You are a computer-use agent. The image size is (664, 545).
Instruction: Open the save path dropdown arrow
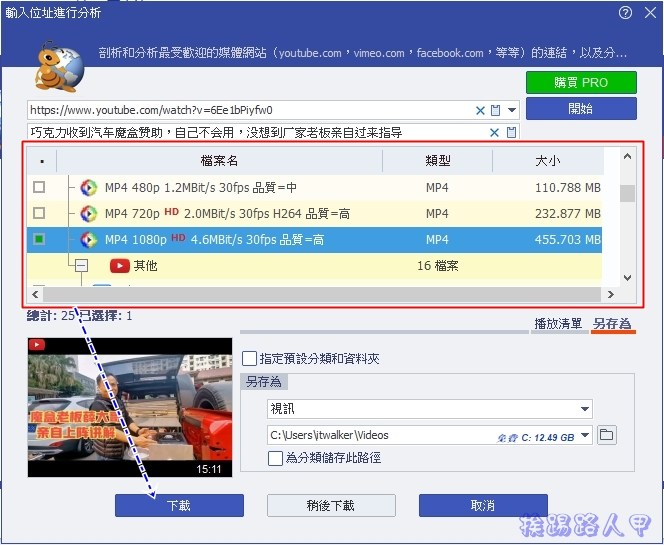[x=585, y=435]
